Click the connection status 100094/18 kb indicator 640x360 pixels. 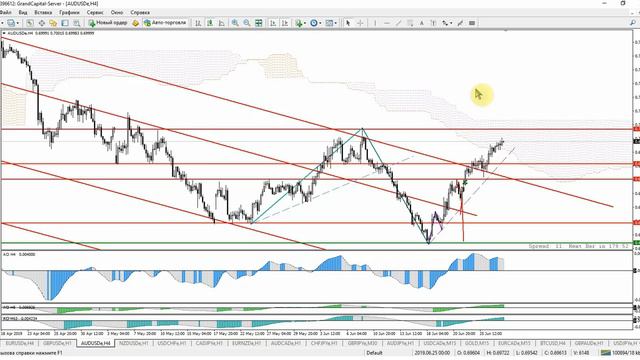coord(620,353)
